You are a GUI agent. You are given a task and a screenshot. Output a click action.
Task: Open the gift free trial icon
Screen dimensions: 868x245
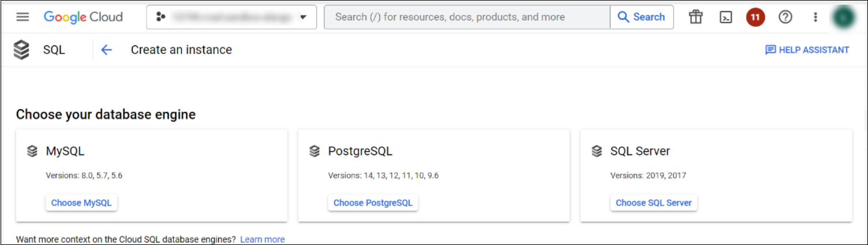[696, 17]
